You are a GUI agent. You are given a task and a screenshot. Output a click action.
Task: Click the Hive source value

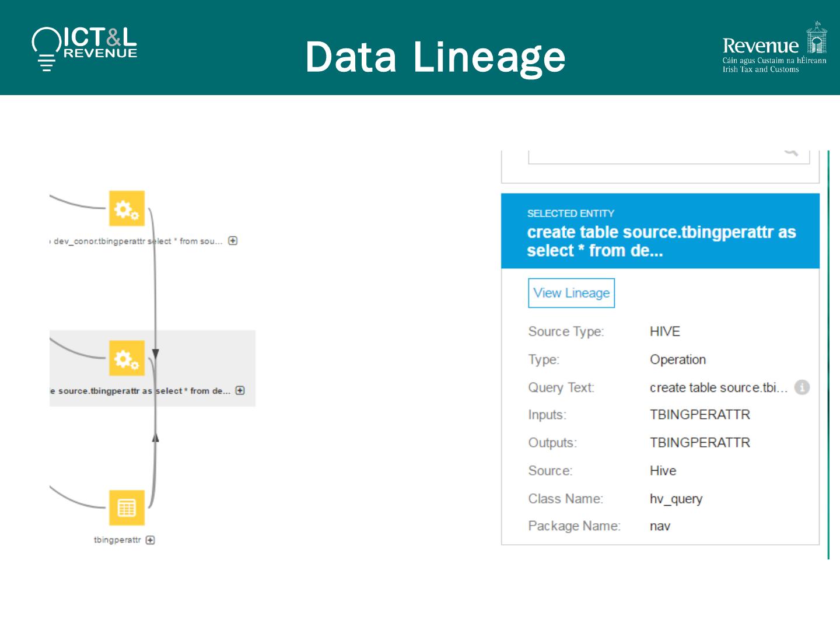663,471
